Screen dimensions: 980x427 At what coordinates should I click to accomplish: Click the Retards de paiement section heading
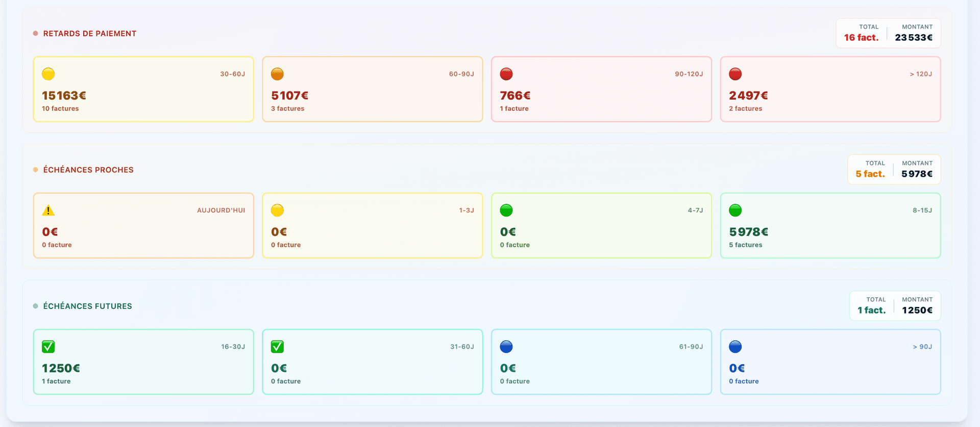[89, 34]
